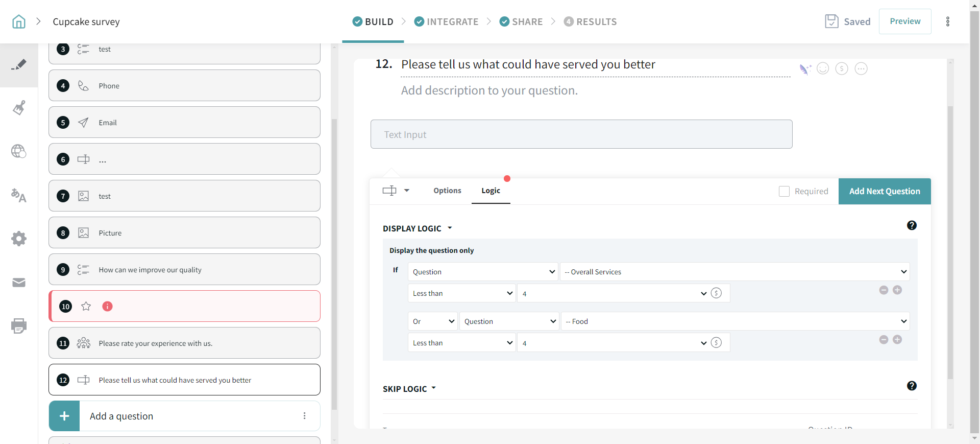The image size is (980, 444).
Task: Click the printer icon in the sidebar
Action: [19, 326]
